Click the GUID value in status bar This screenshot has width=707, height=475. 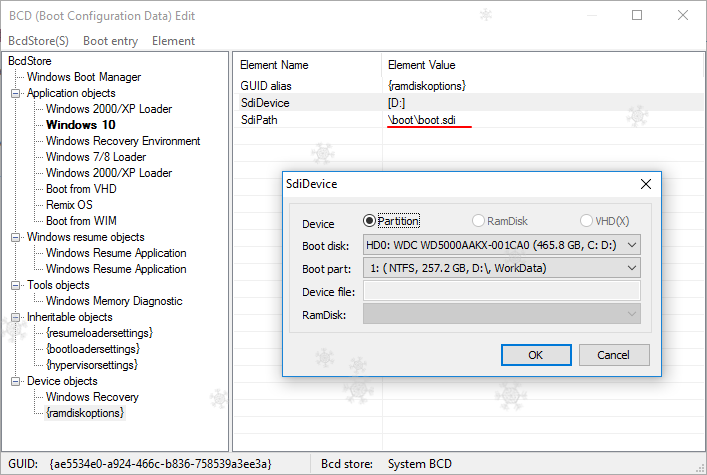[x=160, y=464]
